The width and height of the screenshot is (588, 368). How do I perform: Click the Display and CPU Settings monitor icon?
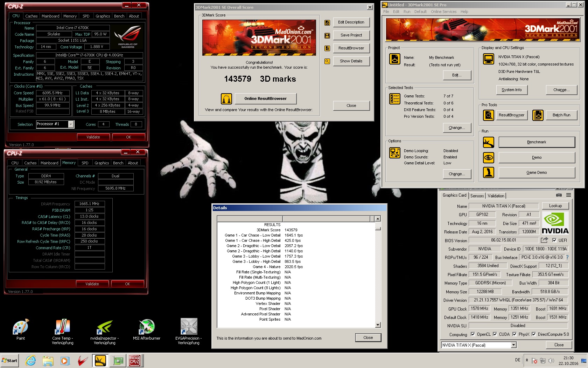tap(489, 59)
